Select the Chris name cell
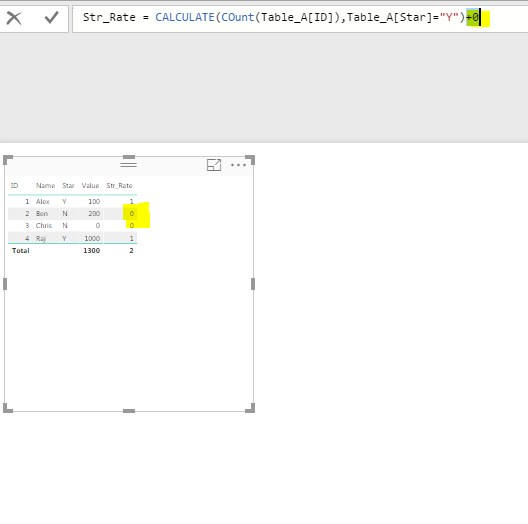The image size is (528, 524). (44, 226)
